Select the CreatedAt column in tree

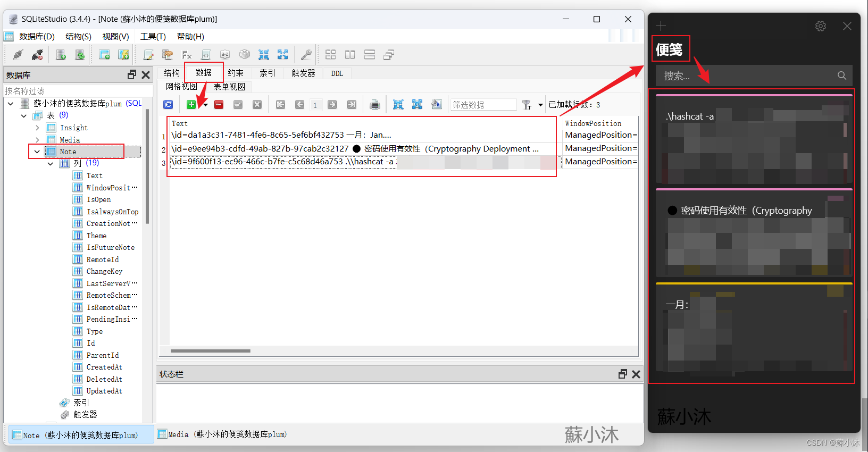click(104, 367)
